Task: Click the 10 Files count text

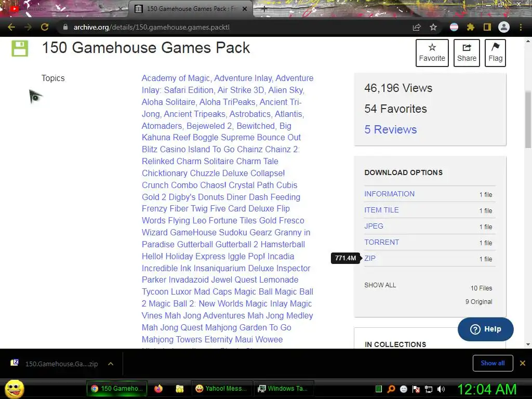Action: (x=481, y=288)
